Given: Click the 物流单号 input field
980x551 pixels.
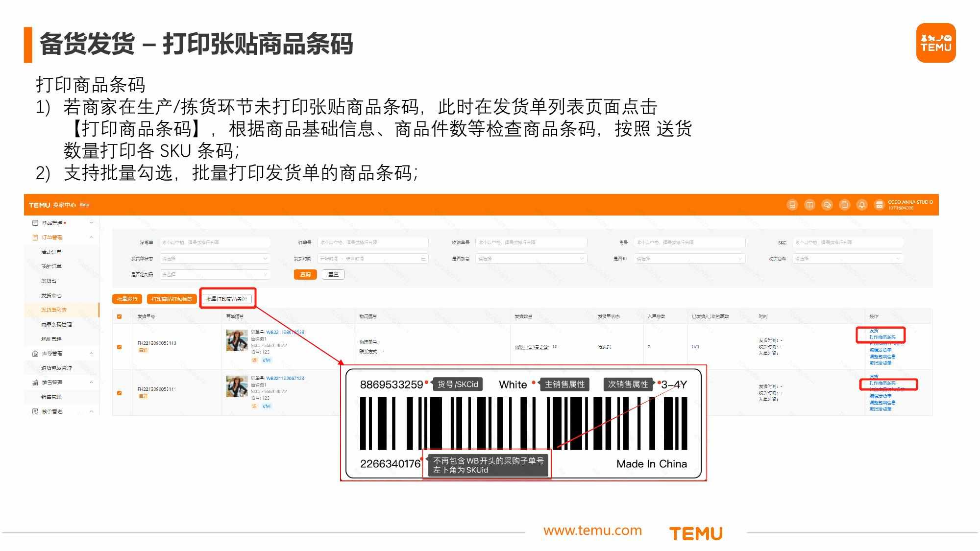Looking at the screenshot, I should [531, 242].
